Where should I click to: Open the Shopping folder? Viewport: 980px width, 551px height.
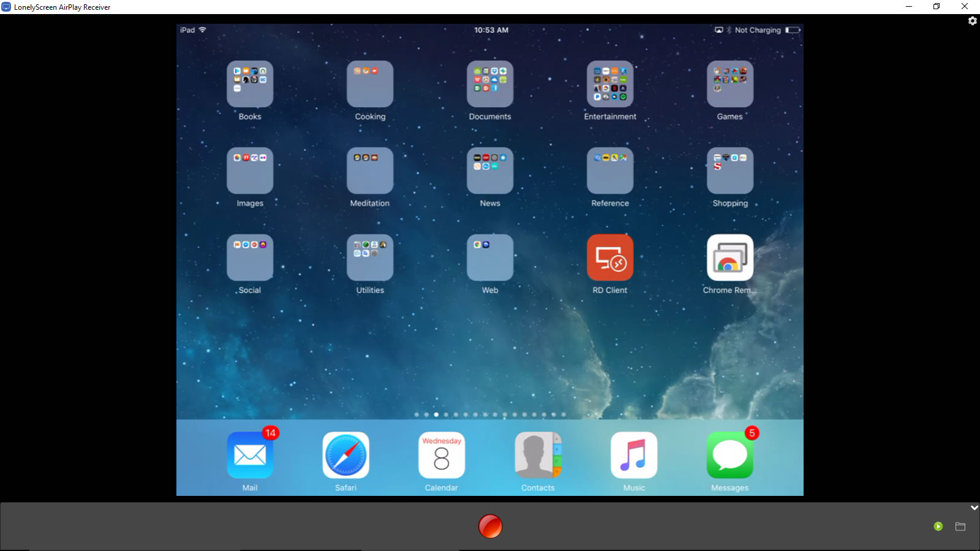click(x=729, y=171)
